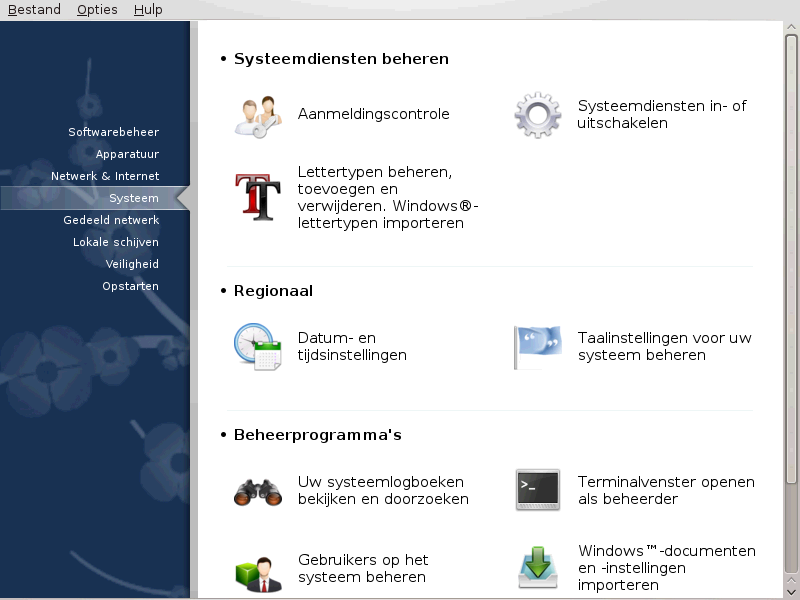Open Gebruikers op het systeem beheren
The width and height of the screenshot is (800, 600).
pos(363,568)
